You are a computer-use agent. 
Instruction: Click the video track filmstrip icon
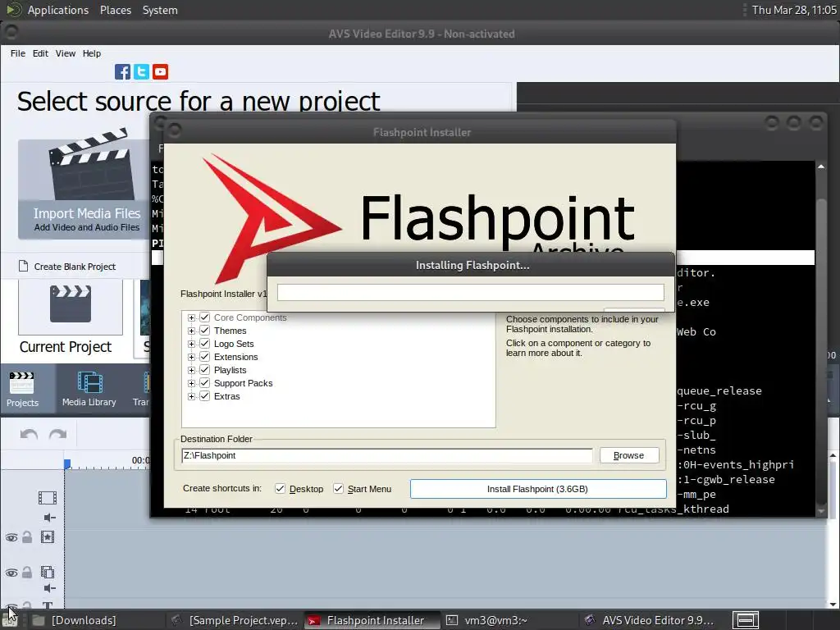(47, 498)
